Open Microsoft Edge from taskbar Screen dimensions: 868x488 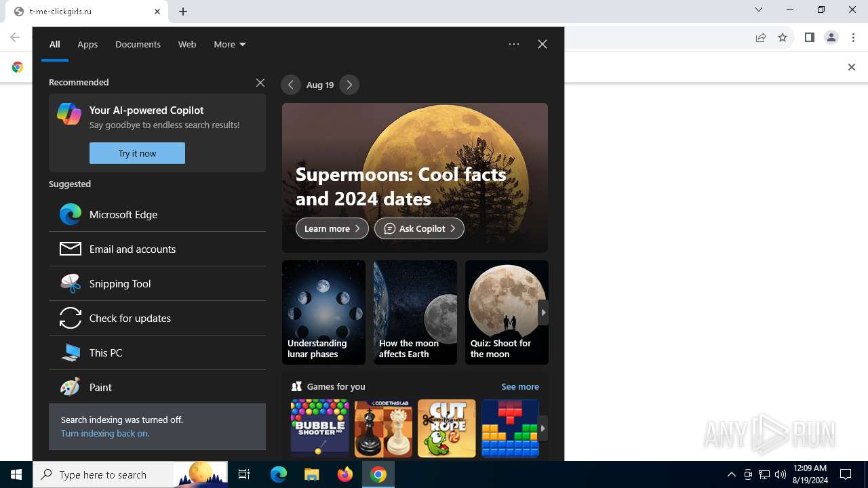(279, 474)
